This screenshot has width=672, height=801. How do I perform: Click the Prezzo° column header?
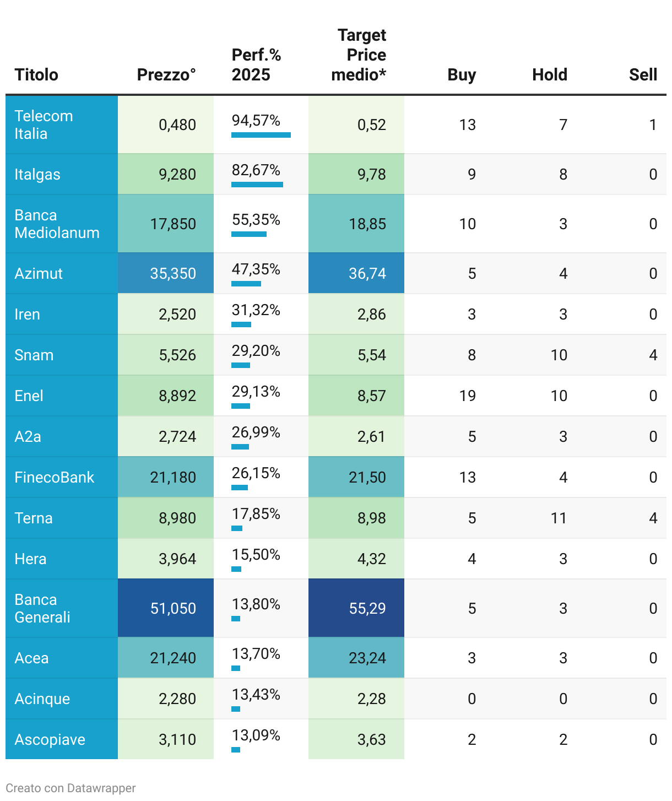tap(166, 74)
